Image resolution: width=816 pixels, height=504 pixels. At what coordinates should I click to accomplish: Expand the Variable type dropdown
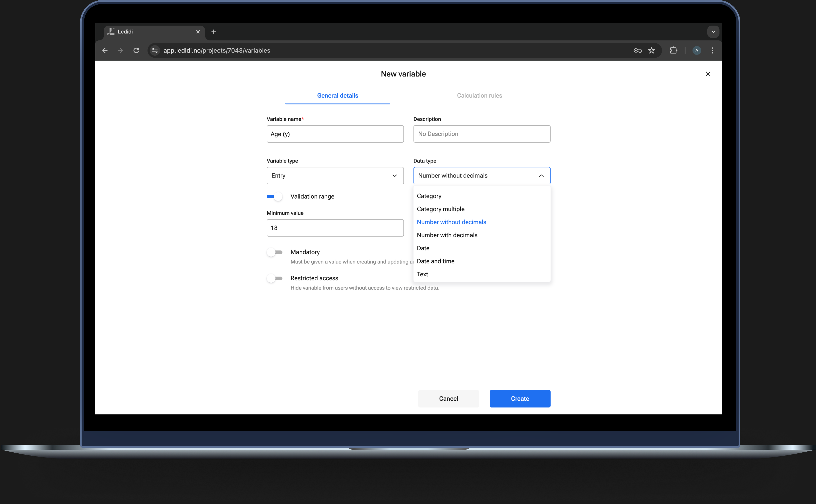click(335, 176)
